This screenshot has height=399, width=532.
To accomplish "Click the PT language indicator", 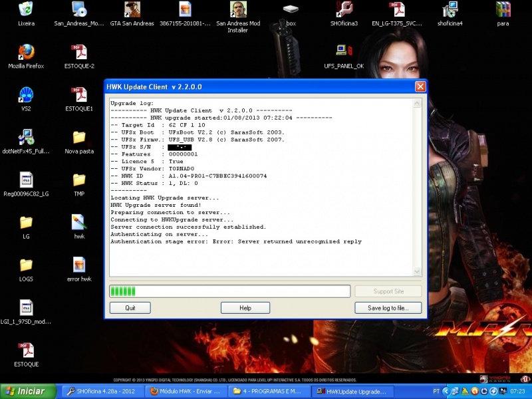I will pos(436,391).
